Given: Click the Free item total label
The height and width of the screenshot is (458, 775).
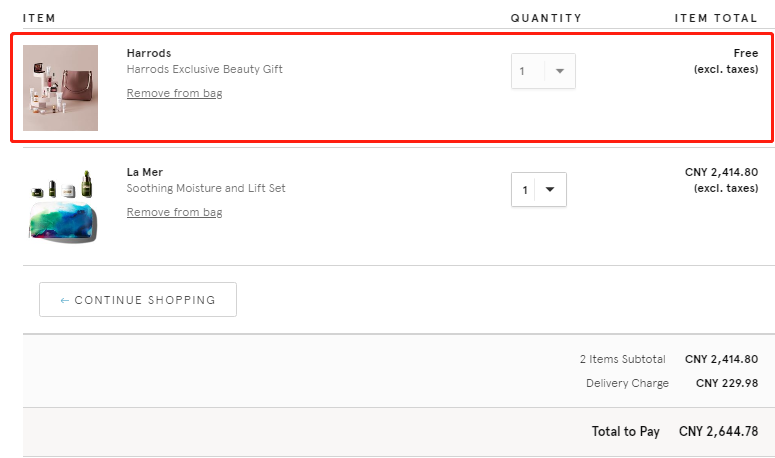Looking at the screenshot, I should pos(746,53).
